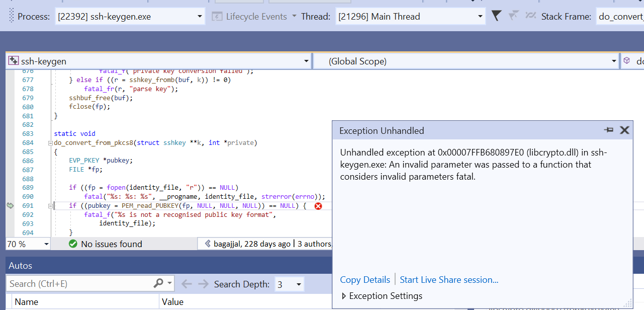This screenshot has width=644, height=310.
Task: Click the 3 authors CodeLens text
Action: [x=315, y=244]
